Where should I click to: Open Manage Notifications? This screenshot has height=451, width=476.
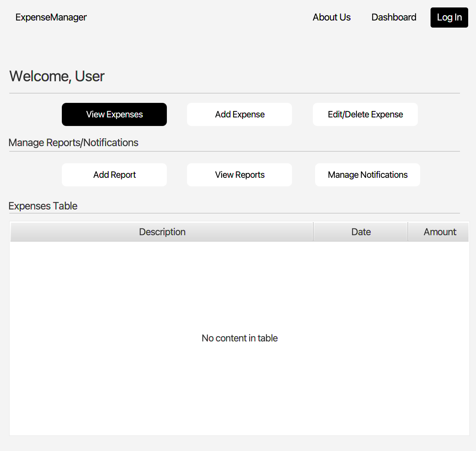[x=367, y=174]
